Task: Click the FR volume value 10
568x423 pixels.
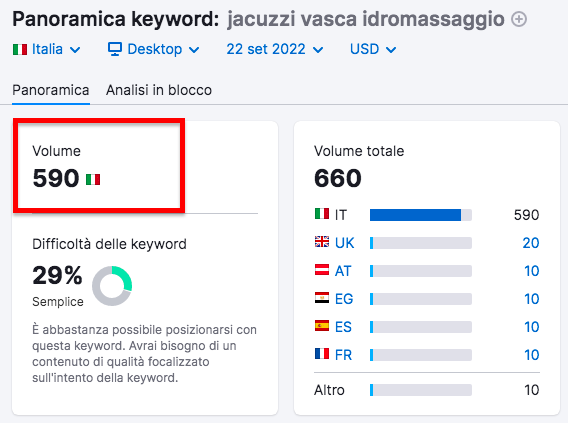Action: (x=531, y=355)
